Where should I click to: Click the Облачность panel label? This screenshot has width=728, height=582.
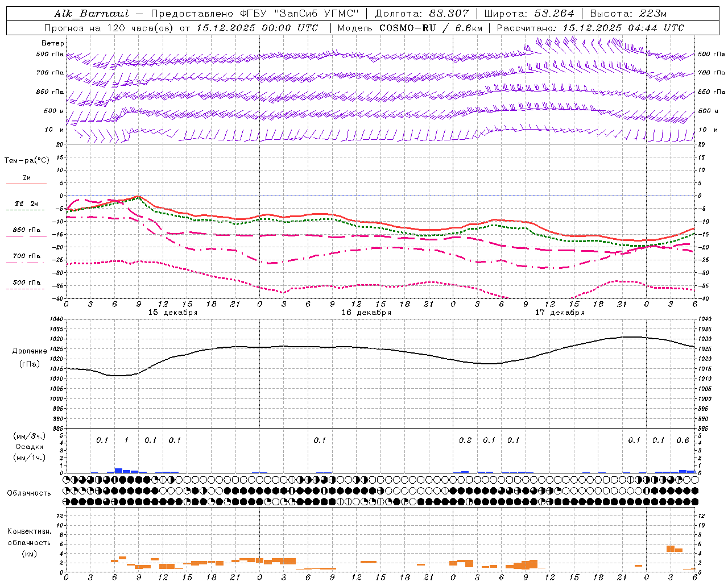[x=29, y=493]
